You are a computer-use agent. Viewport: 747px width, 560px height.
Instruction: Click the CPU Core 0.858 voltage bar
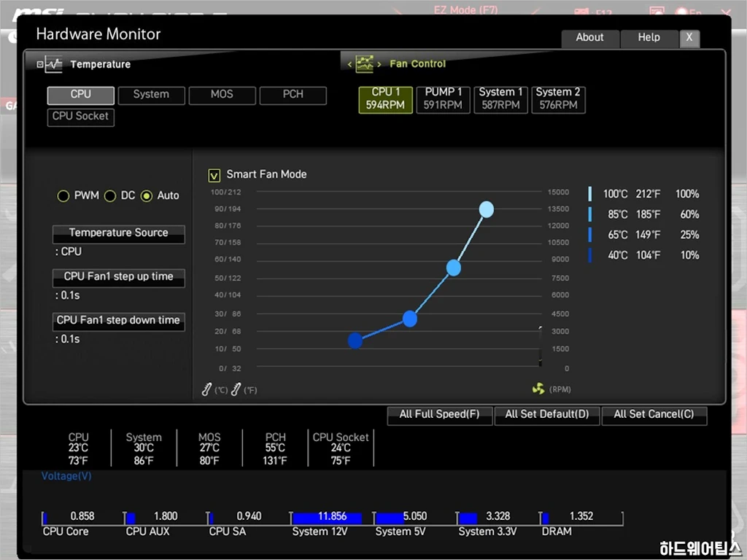[x=83, y=518]
